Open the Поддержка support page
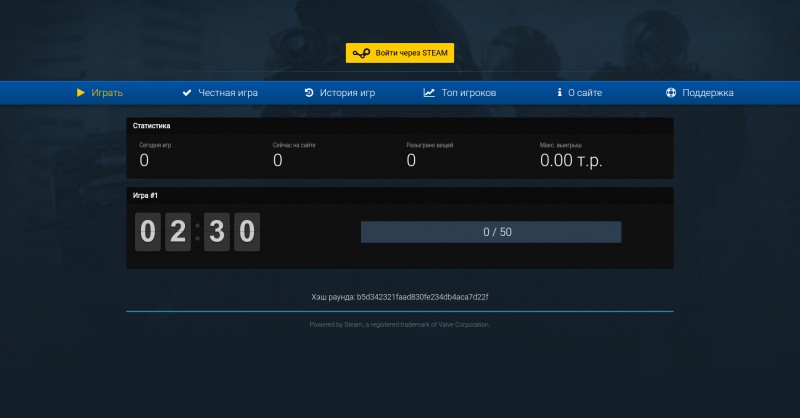 point(700,92)
